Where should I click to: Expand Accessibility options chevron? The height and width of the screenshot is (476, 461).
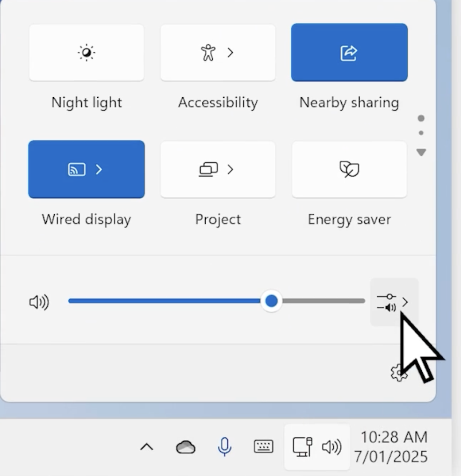click(230, 53)
